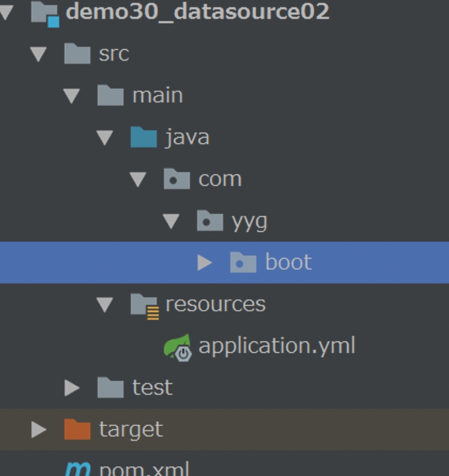Collapse the demo30_datasource02 project node

pyautogui.click(x=6, y=12)
